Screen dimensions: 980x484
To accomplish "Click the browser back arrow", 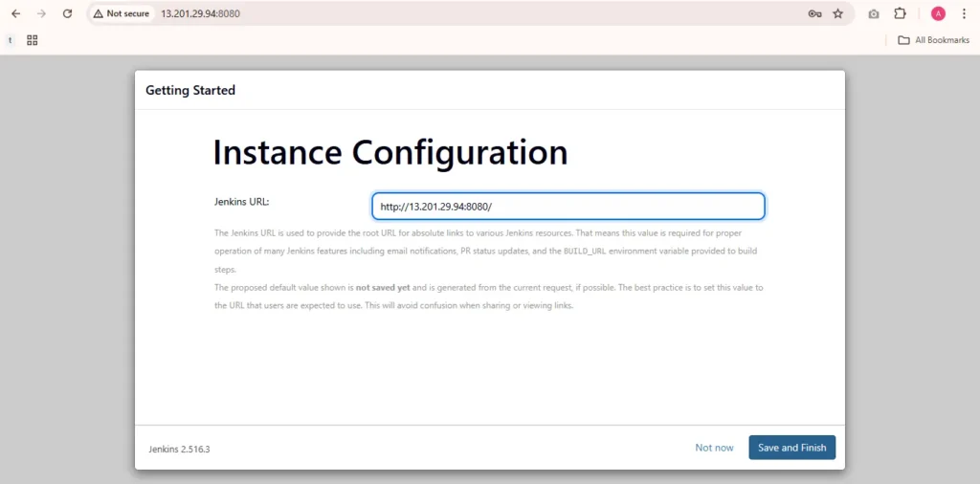I will pos(15,14).
